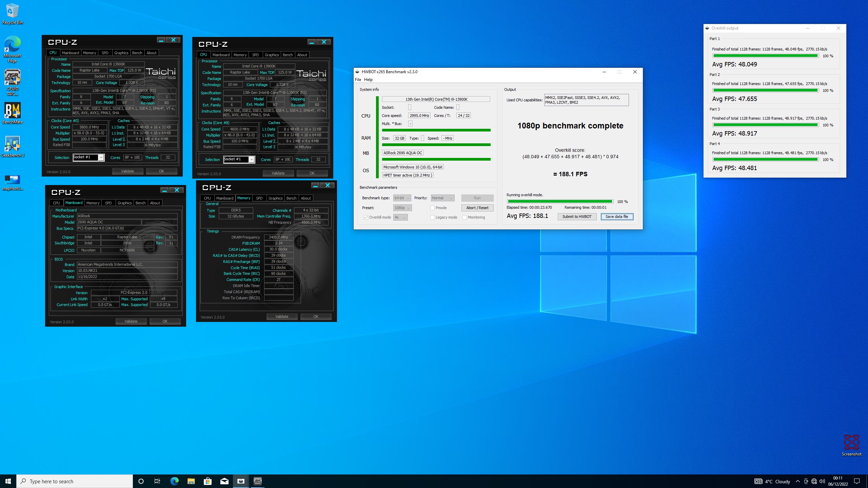This screenshot has height=488, width=868.
Task: Click OK in CPU-Z Memory window
Action: 316,317
